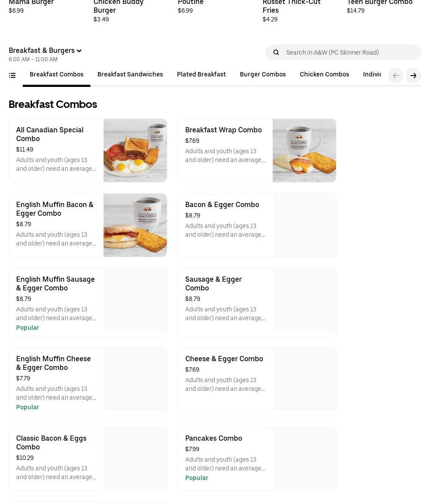The height and width of the screenshot is (504, 430).
Task: Select the Cheese & Egger Combo
Action: tap(224, 359)
